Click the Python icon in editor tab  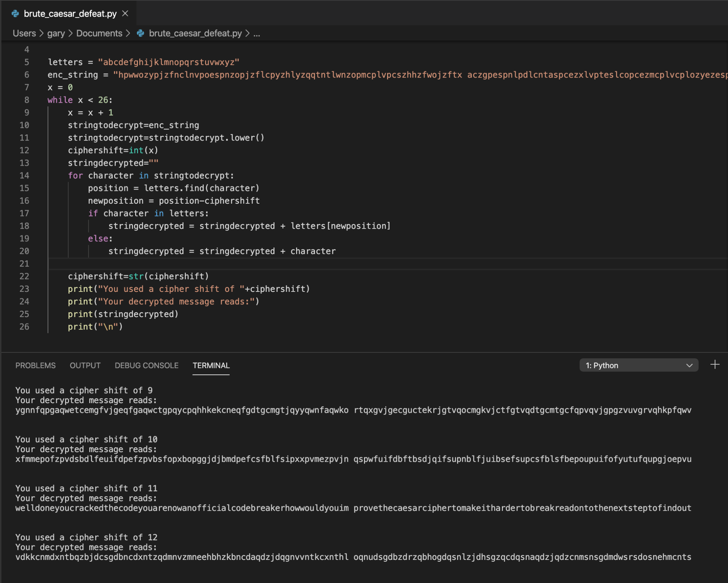(x=15, y=14)
